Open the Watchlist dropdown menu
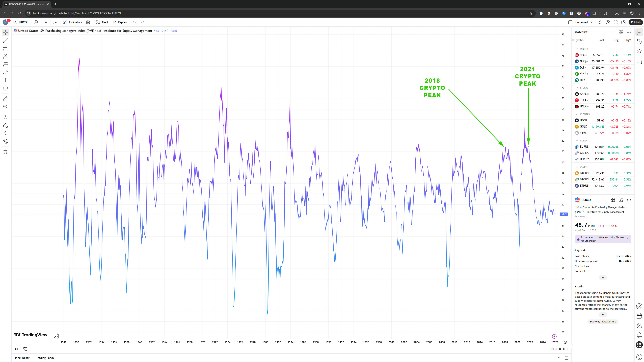The image size is (644, 362). (583, 32)
